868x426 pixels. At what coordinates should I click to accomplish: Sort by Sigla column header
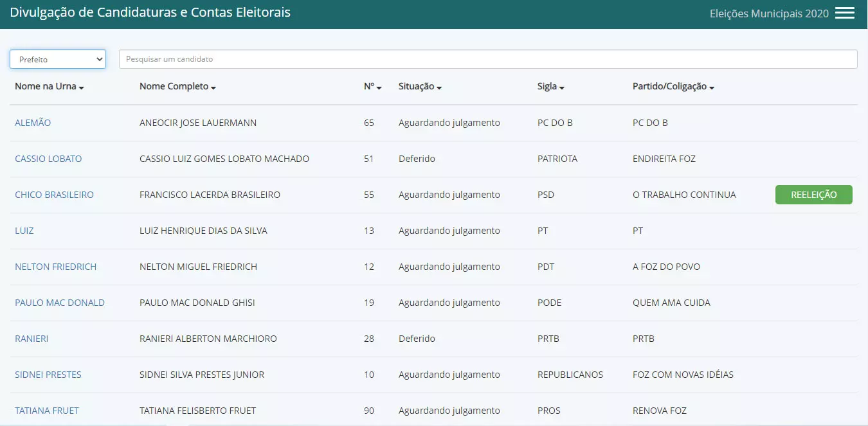pos(550,87)
